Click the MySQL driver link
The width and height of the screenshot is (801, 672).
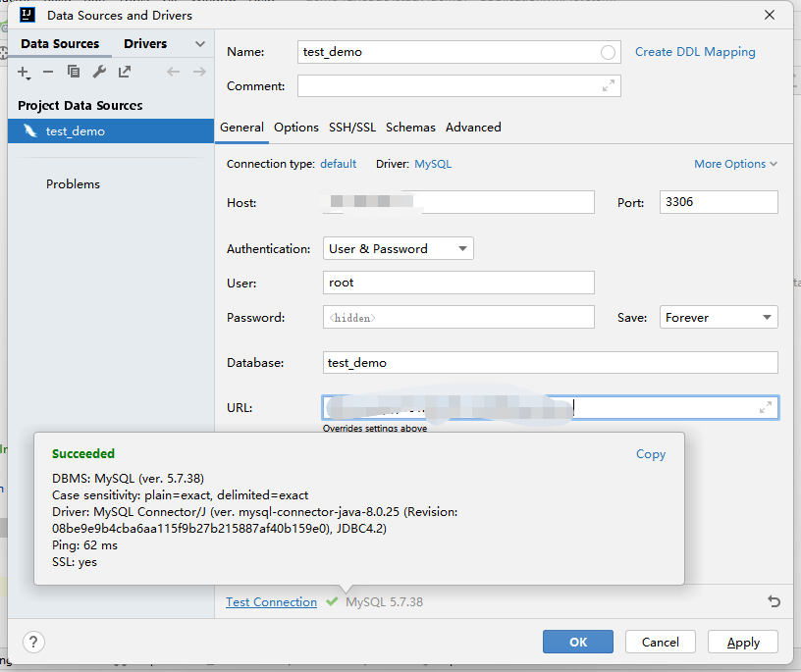[x=433, y=164]
